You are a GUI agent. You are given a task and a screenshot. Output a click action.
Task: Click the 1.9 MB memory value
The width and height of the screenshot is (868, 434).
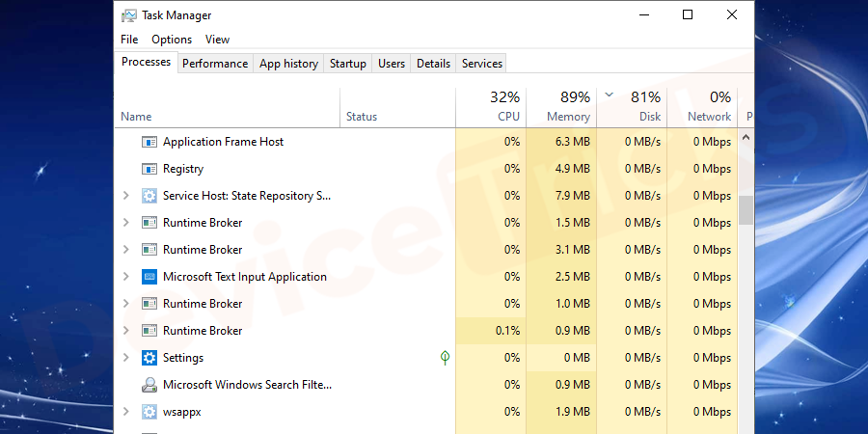pyautogui.click(x=572, y=412)
